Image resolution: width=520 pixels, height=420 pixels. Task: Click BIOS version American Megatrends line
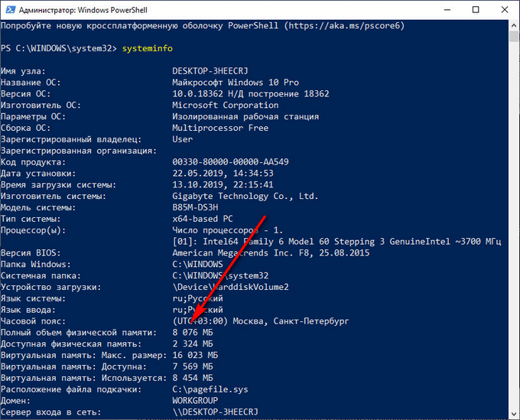[x=271, y=252]
